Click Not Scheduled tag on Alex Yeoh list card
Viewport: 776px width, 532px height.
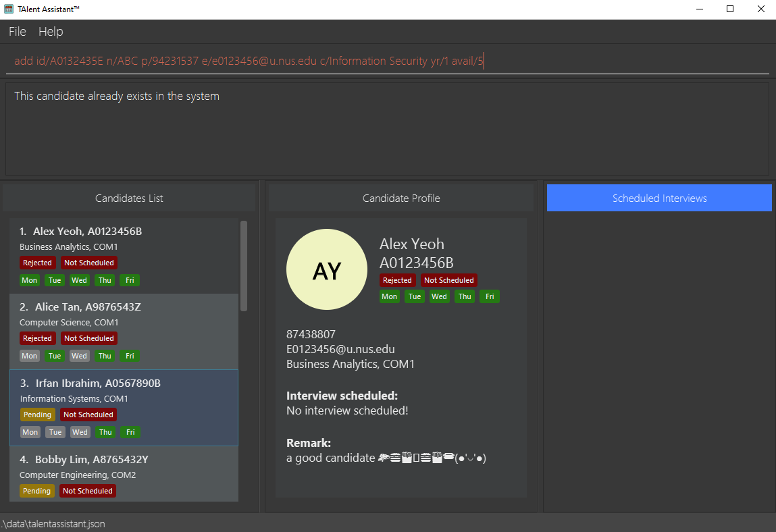tap(89, 263)
